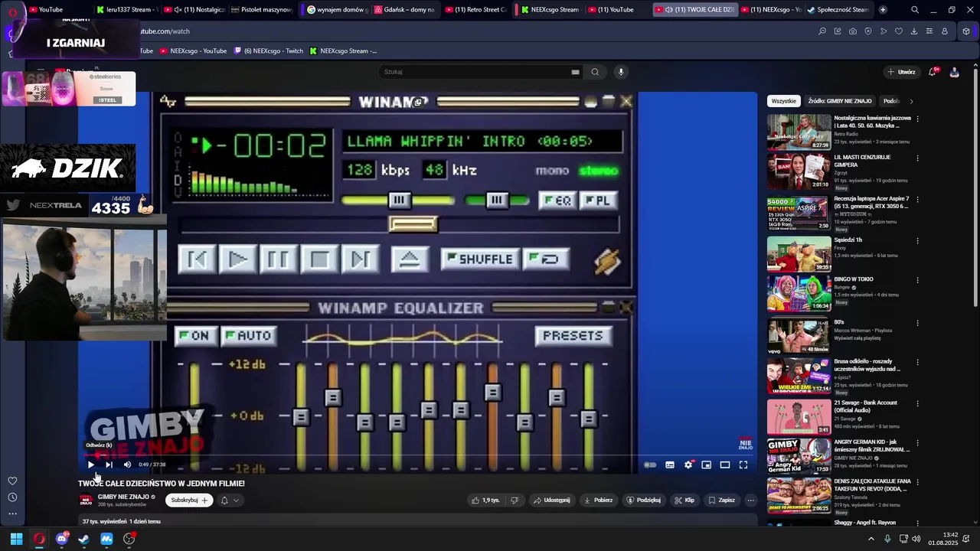Subscribe with the Subskrybuj button

(x=189, y=500)
